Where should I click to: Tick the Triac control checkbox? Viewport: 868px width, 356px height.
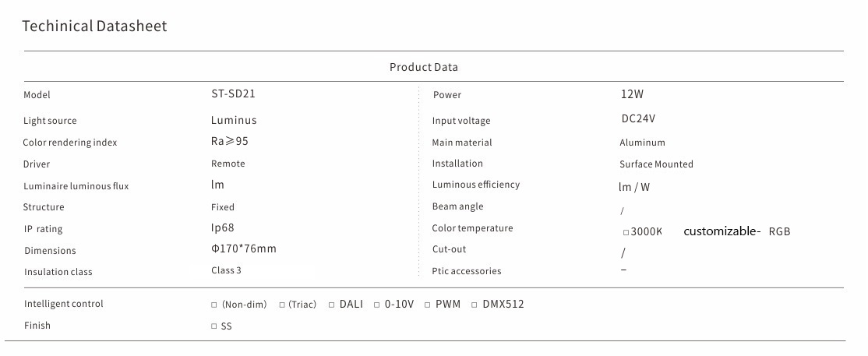tap(282, 305)
